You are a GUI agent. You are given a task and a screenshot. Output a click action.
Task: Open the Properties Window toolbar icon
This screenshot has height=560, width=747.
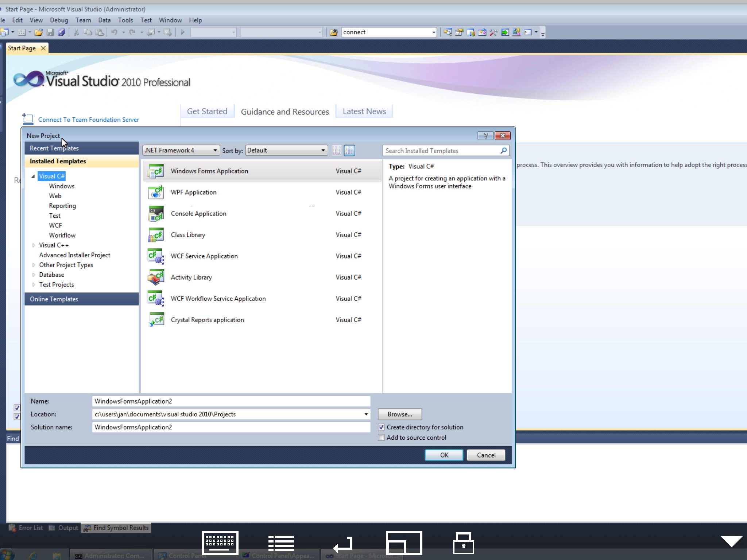(x=459, y=32)
